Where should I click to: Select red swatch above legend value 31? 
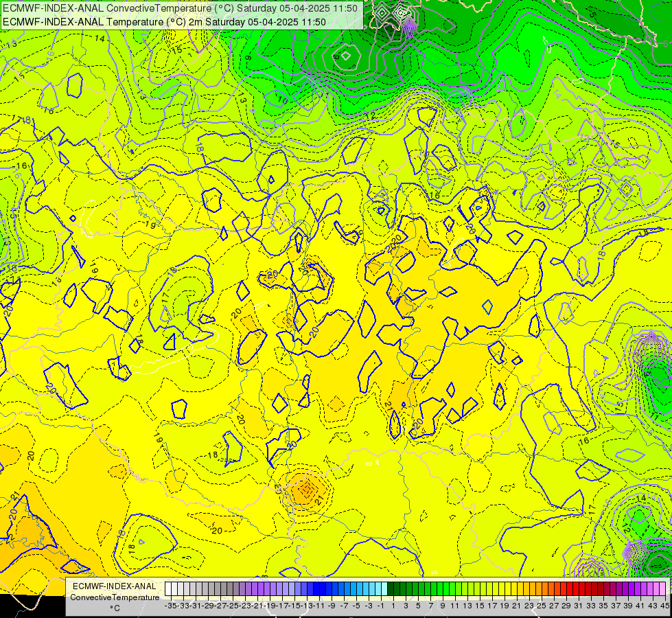click(x=576, y=589)
